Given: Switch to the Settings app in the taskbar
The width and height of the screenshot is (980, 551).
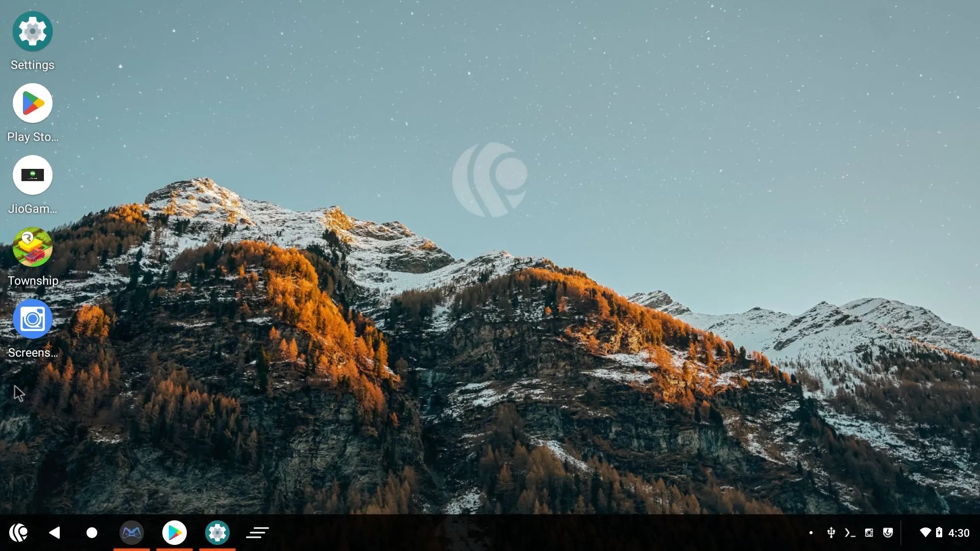Looking at the screenshot, I should (x=217, y=533).
